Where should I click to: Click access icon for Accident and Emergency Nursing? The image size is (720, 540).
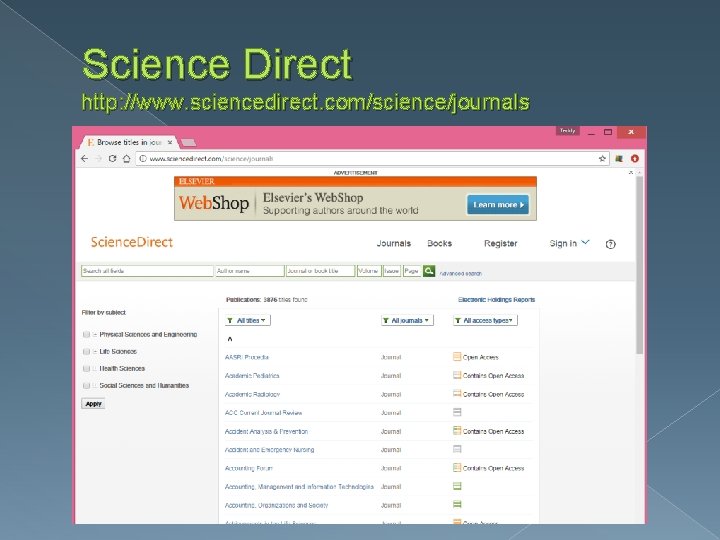tap(457, 449)
